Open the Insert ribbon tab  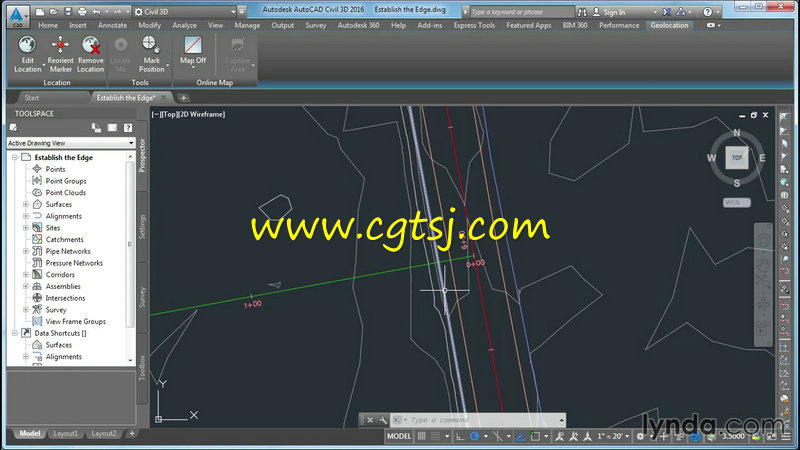point(78,25)
